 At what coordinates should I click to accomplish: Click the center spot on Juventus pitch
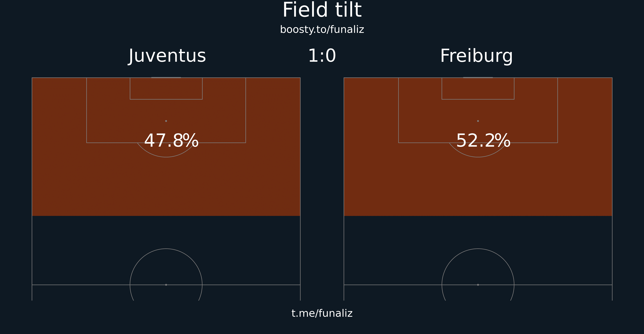click(166, 285)
